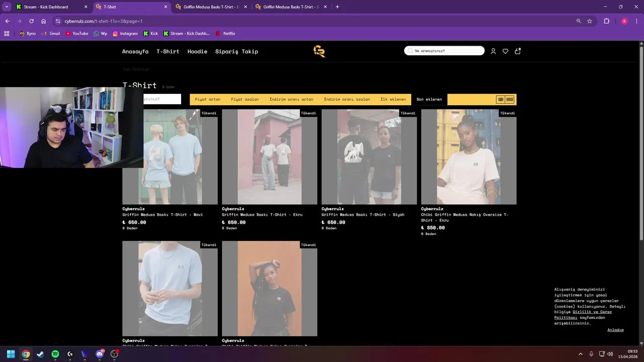Screen dimensions: 644x362
Task: Sort by İlk eklenen
Action: click(393, 100)
